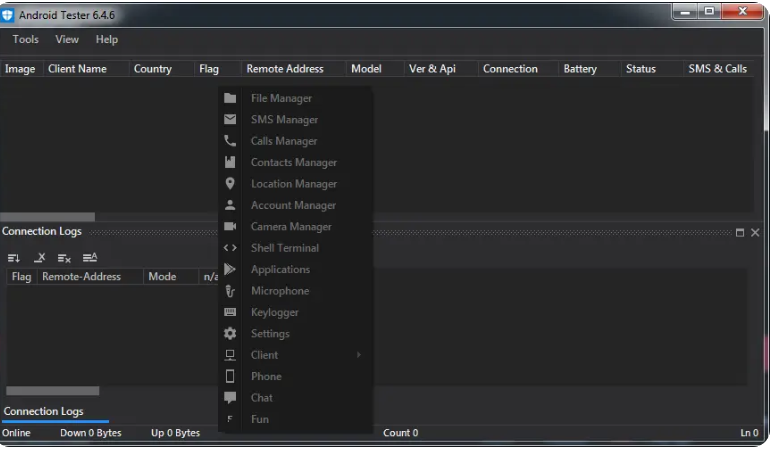Click the Count 0 status entry
This screenshot has width=771, height=452.
pyautogui.click(x=401, y=433)
